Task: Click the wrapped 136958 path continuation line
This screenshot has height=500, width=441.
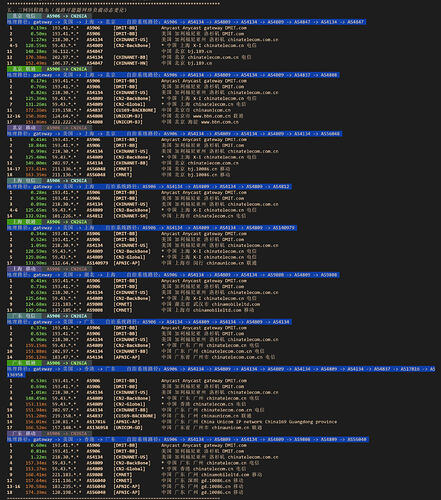Action: tap(16, 375)
